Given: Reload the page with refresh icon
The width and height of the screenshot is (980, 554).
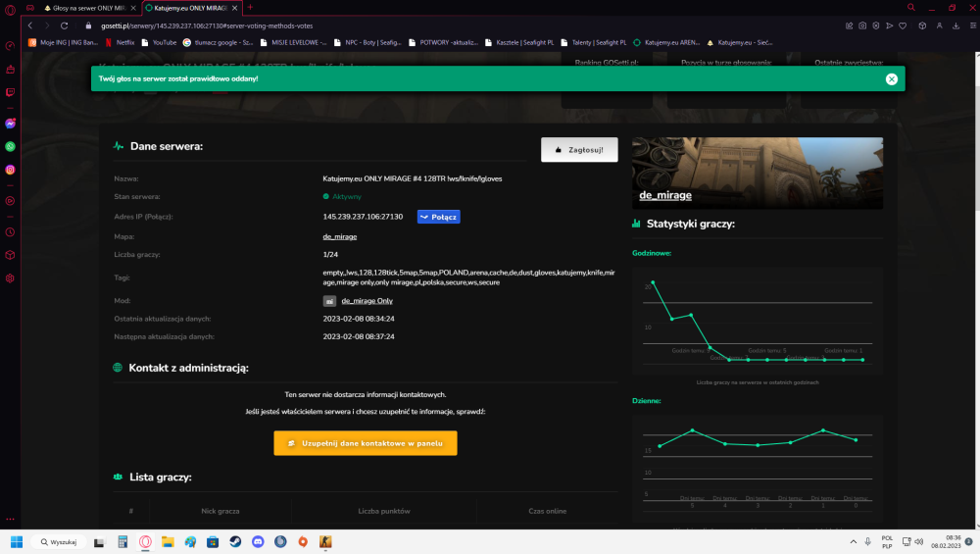Looking at the screenshot, I should click(64, 25).
